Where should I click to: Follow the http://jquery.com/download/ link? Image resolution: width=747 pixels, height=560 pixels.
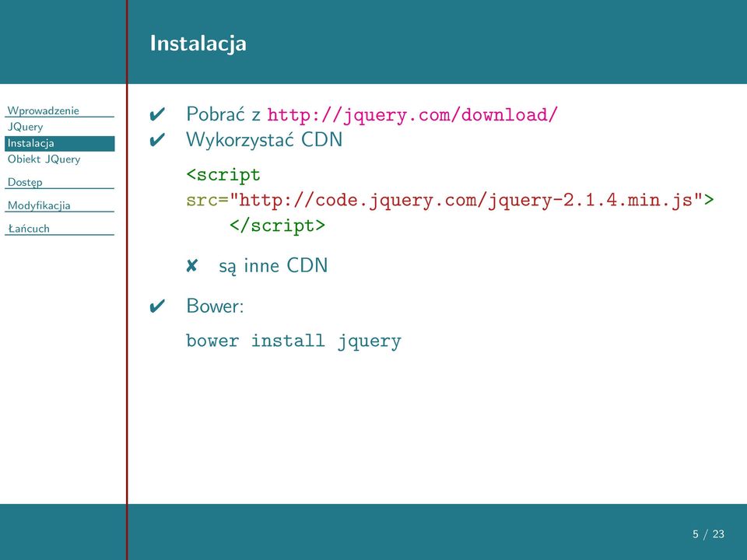[x=412, y=115]
